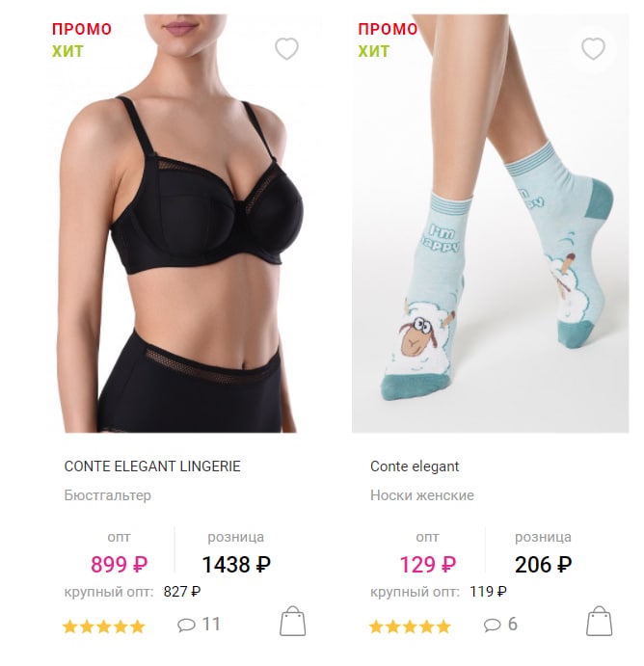
Task: Click the 827 ₽ bulk wholesale price
Action: (182, 591)
